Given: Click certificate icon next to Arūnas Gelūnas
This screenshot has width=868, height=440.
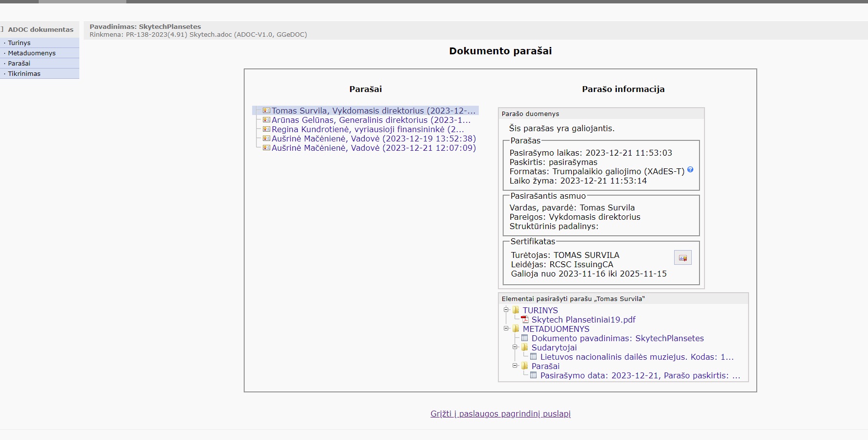Looking at the screenshot, I should pos(266,120).
